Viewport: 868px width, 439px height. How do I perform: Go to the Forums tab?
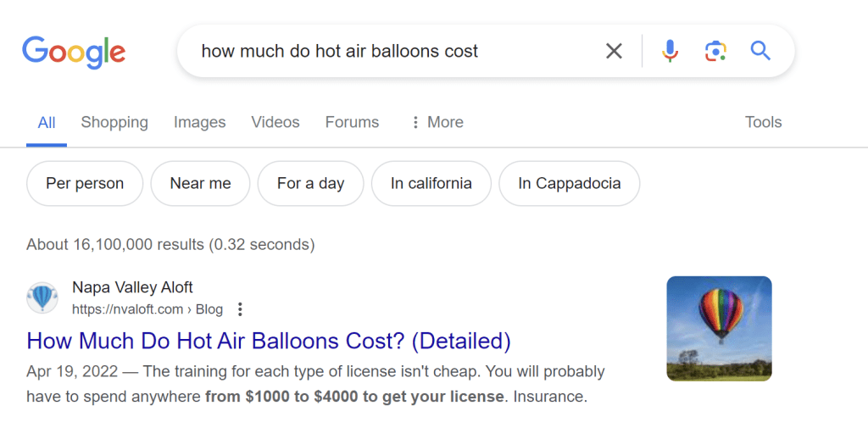pyautogui.click(x=352, y=122)
